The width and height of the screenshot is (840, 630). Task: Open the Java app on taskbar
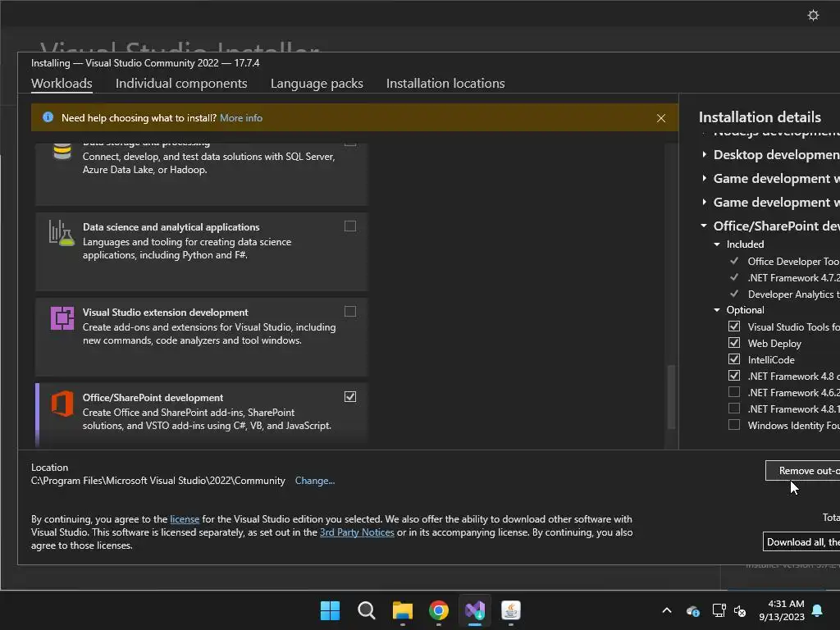(x=511, y=610)
